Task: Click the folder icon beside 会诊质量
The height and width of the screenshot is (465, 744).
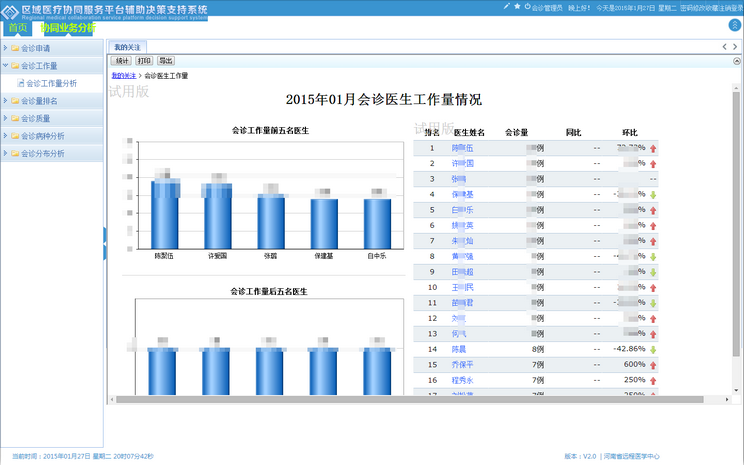Action: pyautogui.click(x=15, y=118)
